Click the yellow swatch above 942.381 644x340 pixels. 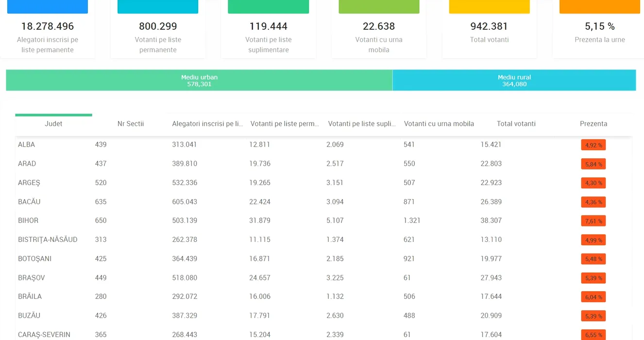489,6
